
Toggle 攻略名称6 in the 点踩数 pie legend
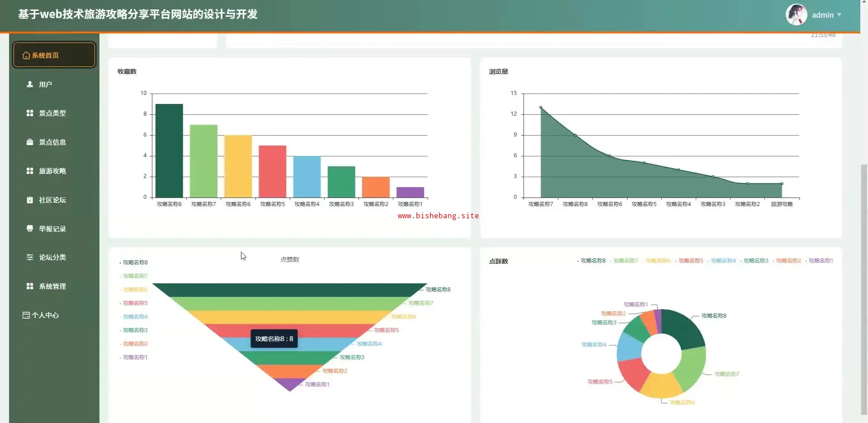pos(656,261)
